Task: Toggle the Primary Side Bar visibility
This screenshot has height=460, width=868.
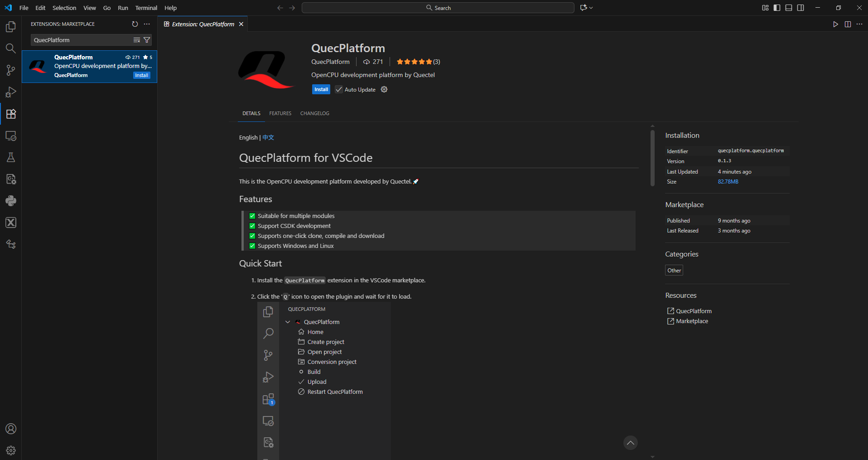Action: pyautogui.click(x=776, y=8)
